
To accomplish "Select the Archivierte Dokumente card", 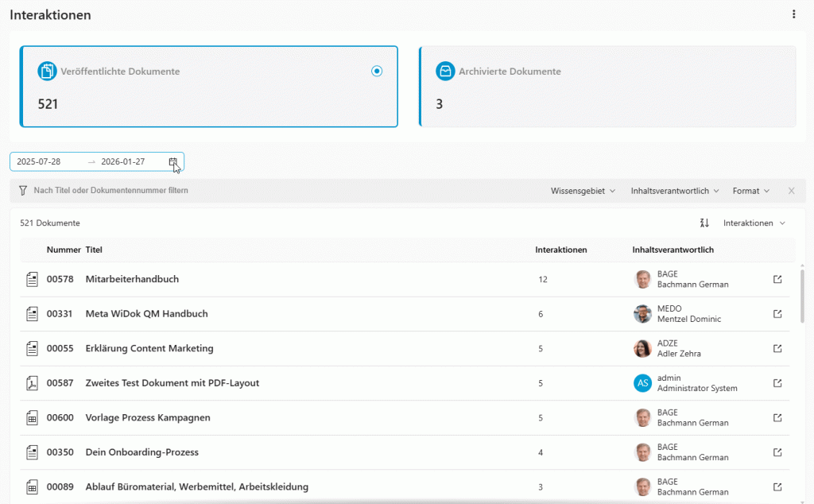I will pyautogui.click(x=607, y=87).
